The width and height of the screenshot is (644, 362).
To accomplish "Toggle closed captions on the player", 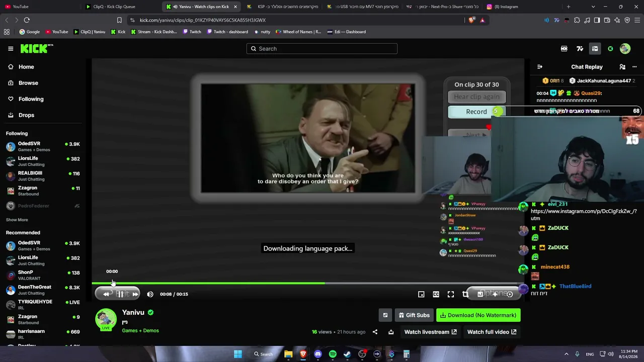I will click(436, 294).
